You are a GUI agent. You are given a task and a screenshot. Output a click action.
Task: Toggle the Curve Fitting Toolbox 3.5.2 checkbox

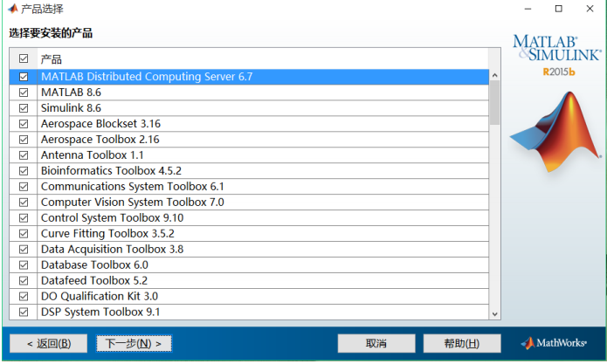click(x=24, y=234)
